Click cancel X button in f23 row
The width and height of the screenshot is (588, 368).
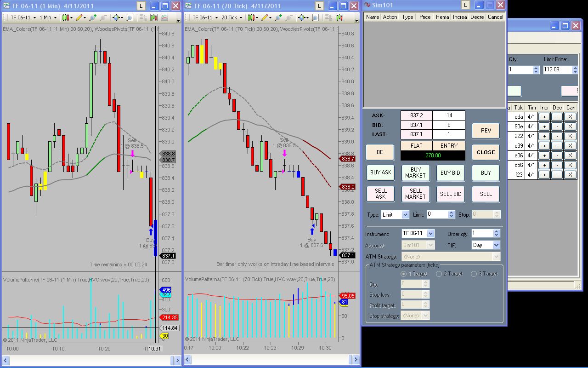tap(571, 175)
